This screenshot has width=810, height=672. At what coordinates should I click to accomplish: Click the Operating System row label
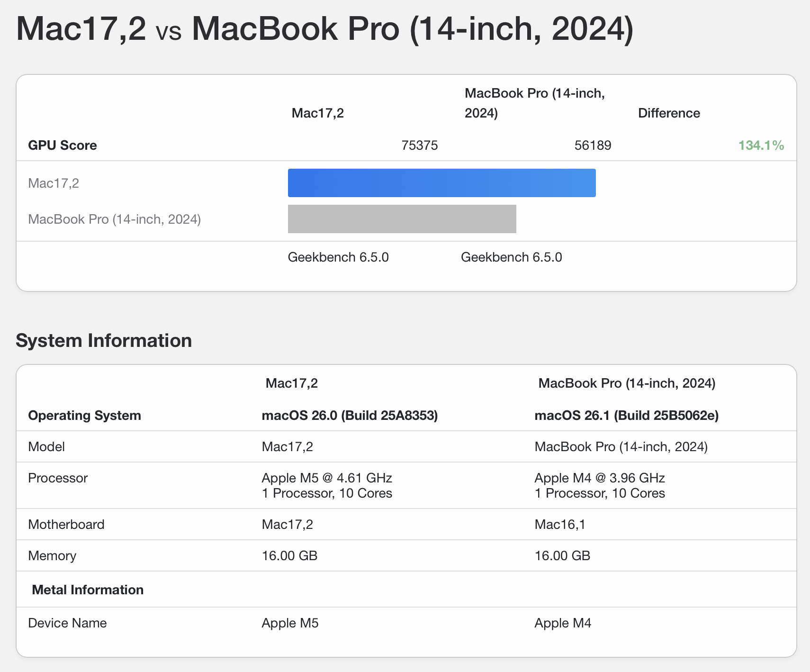tap(84, 415)
